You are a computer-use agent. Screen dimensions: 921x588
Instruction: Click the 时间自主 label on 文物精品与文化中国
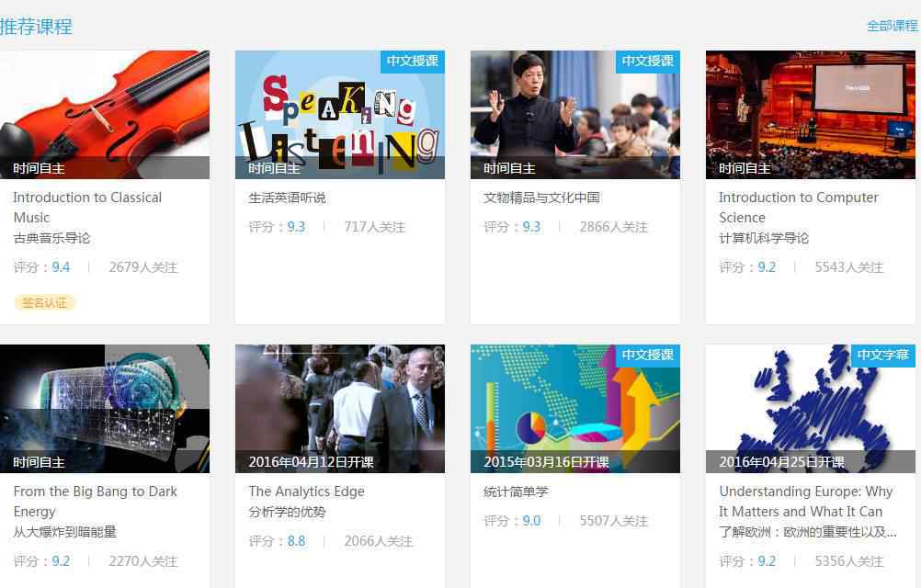pyautogui.click(x=509, y=169)
